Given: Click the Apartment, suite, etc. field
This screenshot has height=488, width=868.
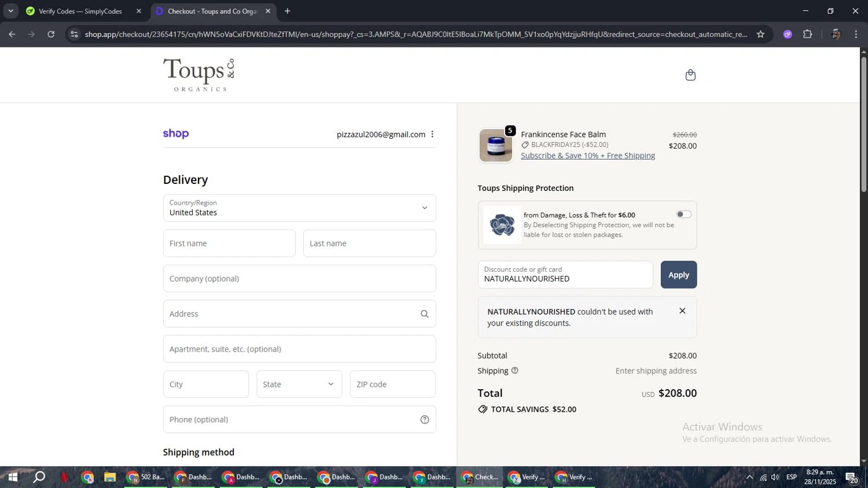Looking at the screenshot, I should pyautogui.click(x=299, y=349).
